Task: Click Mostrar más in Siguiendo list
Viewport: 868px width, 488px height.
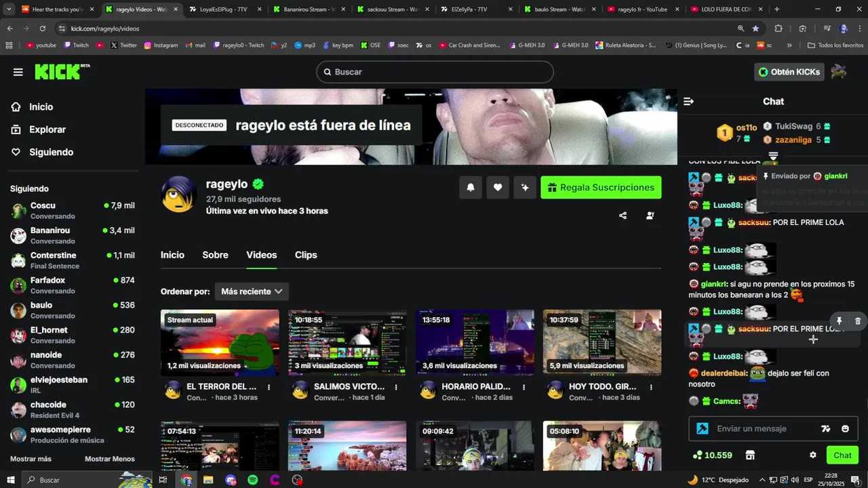Action: tap(31, 459)
